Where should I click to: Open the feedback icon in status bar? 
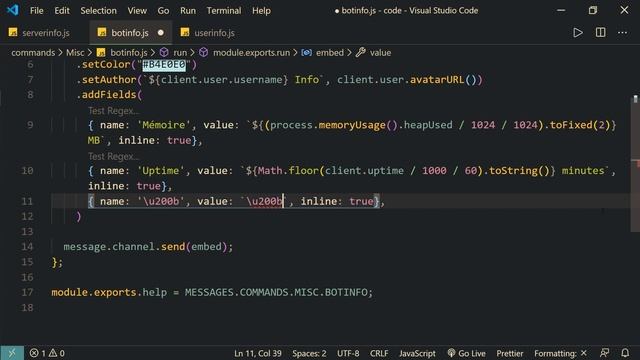click(604, 353)
